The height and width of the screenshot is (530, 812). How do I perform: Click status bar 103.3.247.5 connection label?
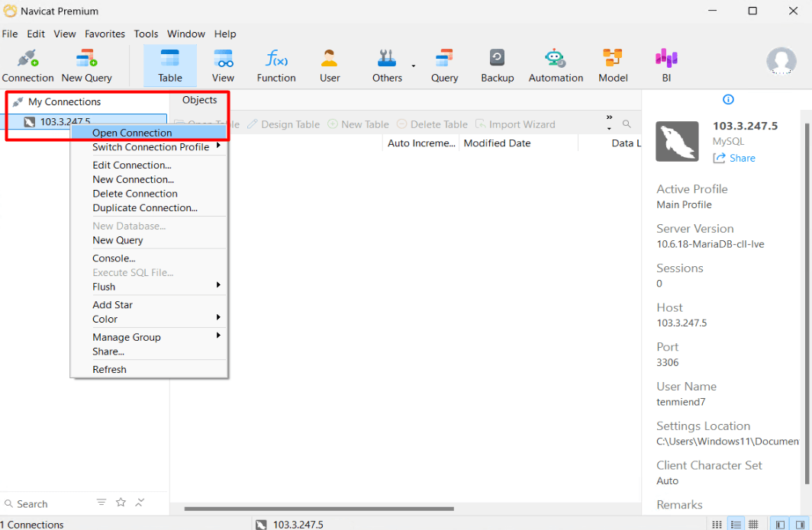pos(289,525)
